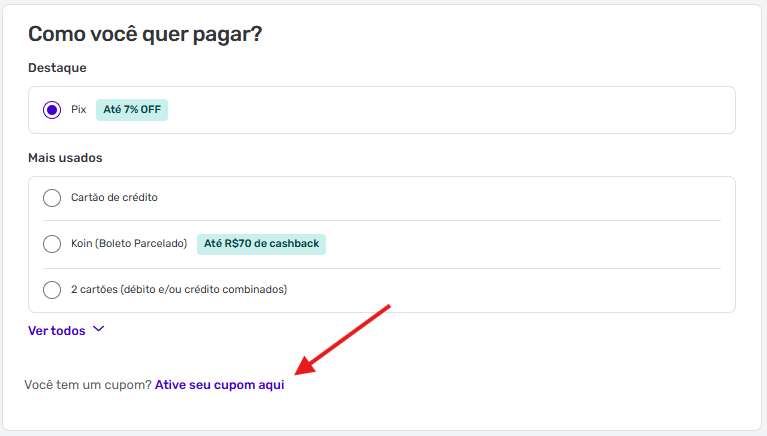This screenshot has width=767, height=436.
Task: Select the Pix radio button
Action: point(52,110)
